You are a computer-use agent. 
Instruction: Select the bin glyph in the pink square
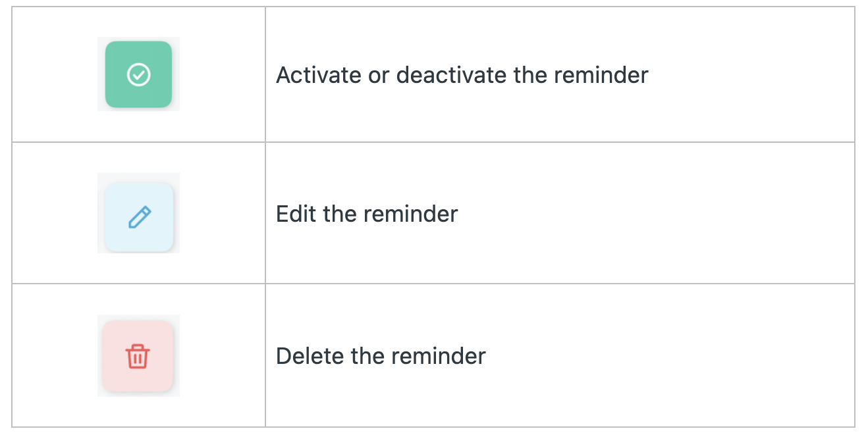(138, 357)
